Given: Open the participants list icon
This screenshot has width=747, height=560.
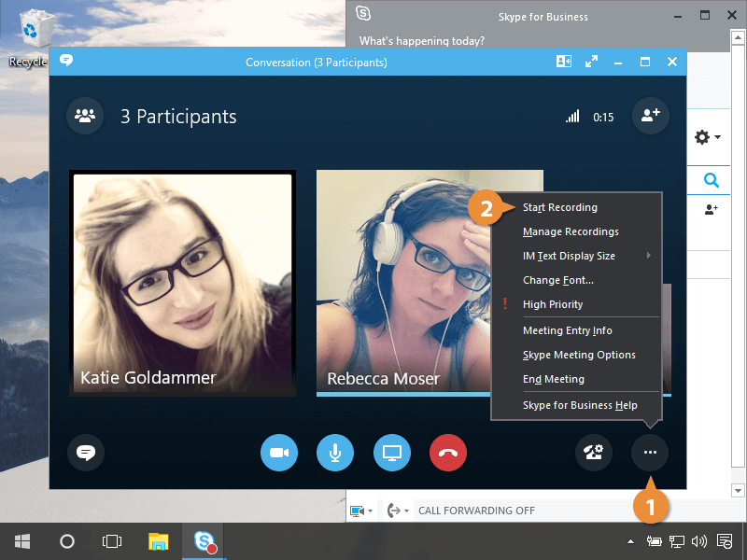Looking at the screenshot, I should pos(85,117).
